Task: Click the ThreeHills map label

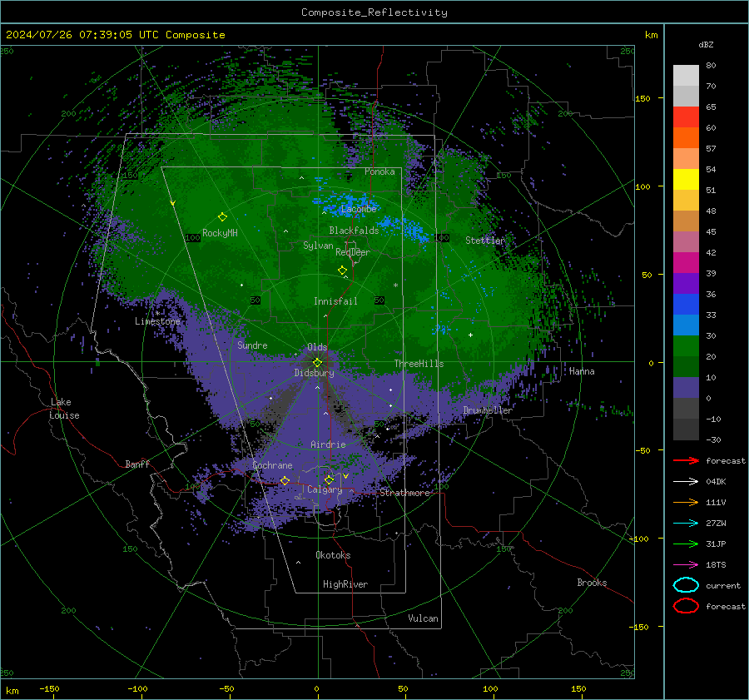Action: pos(419,364)
